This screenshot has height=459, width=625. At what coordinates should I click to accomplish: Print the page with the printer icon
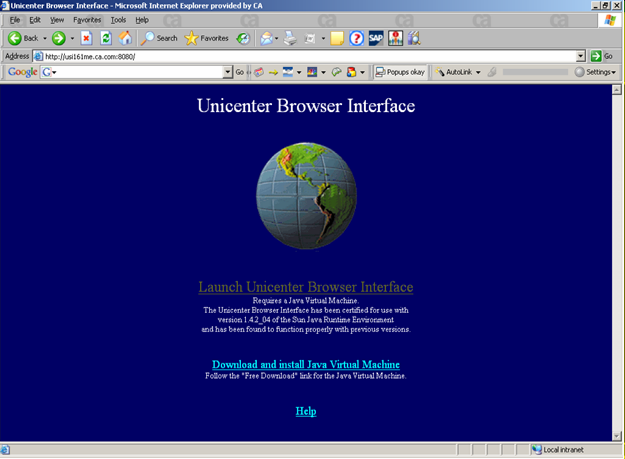(x=290, y=39)
